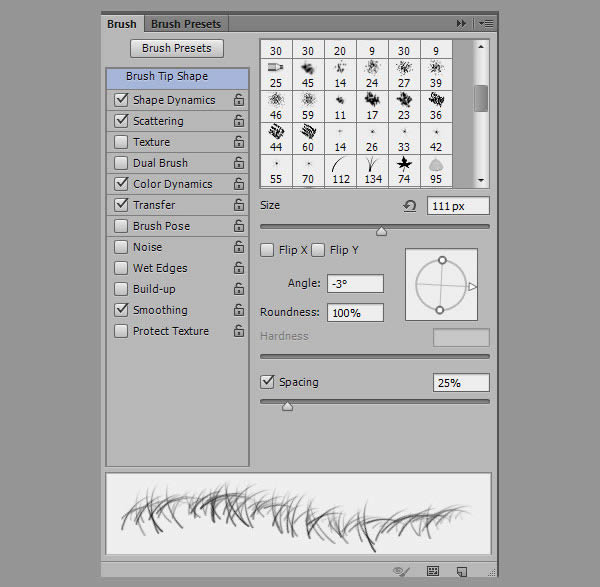
Task: Toggle the Live Tip Brush Preview icon
Action: [402, 571]
